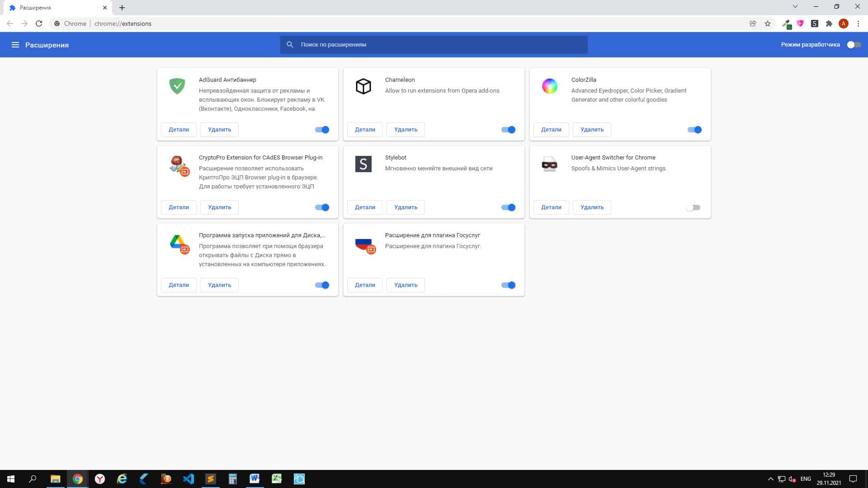Image resolution: width=868 pixels, height=488 pixels.
Task: Click Удалить for the Stylebot extension
Action: coord(405,207)
